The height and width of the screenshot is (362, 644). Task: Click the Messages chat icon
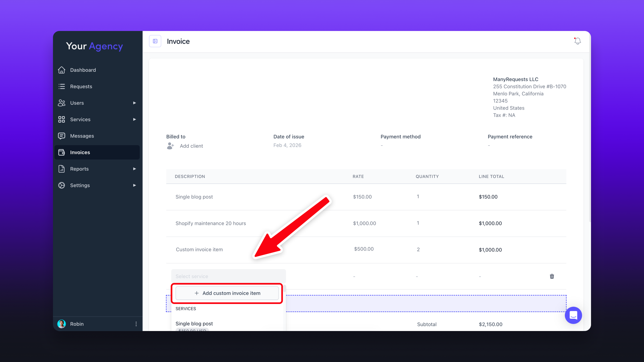(x=62, y=136)
